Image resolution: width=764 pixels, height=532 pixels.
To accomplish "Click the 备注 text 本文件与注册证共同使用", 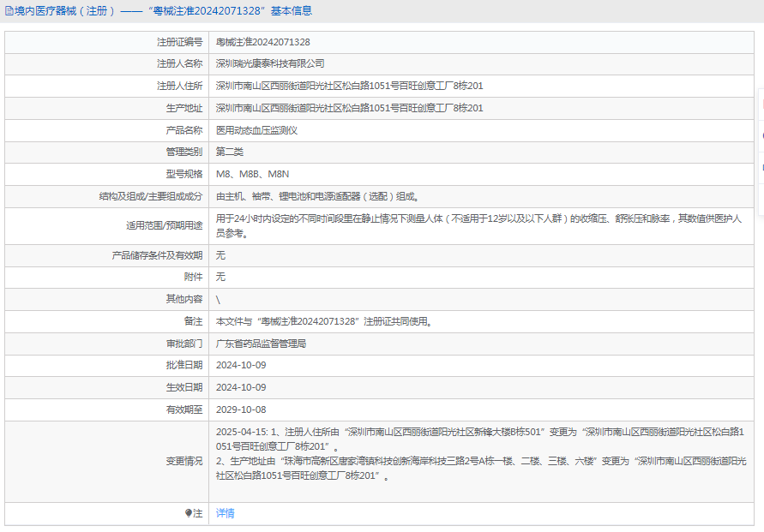I will 324,322.
